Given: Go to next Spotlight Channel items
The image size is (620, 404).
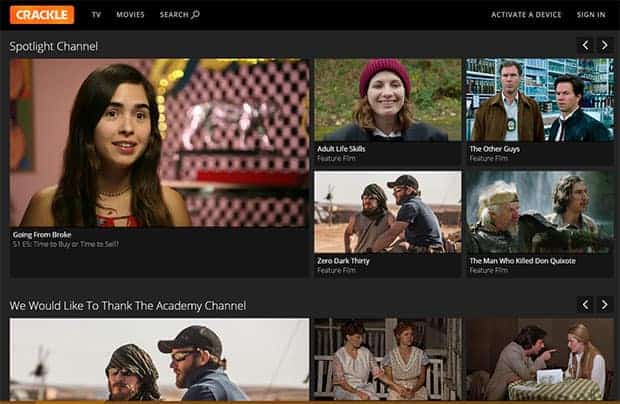Looking at the screenshot, I should pos(605,45).
